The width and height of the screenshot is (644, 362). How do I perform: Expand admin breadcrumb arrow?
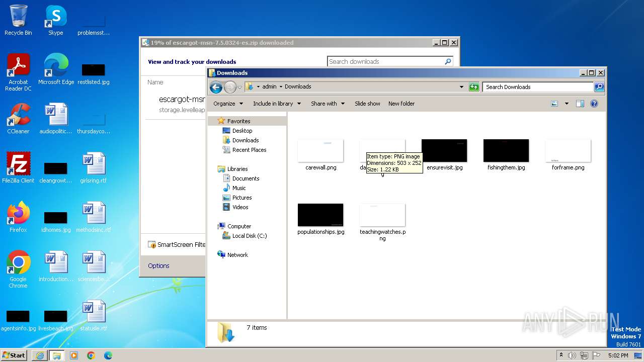pos(281,86)
